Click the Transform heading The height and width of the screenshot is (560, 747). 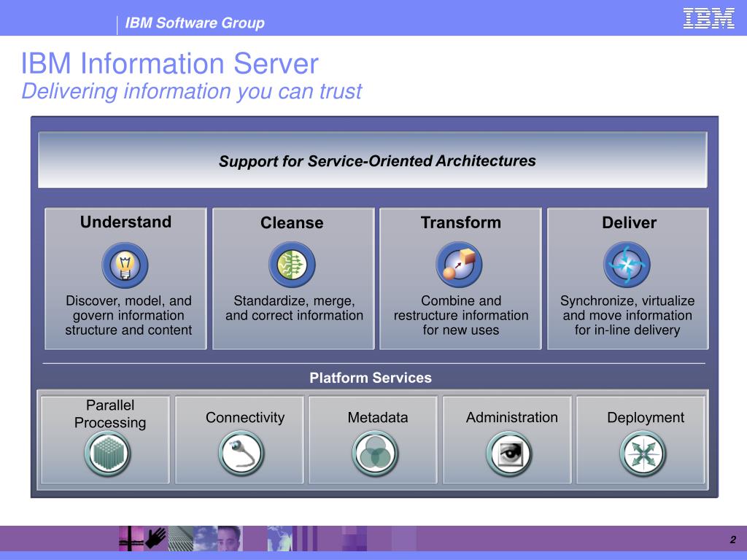pyautogui.click(x=461, y=222)
